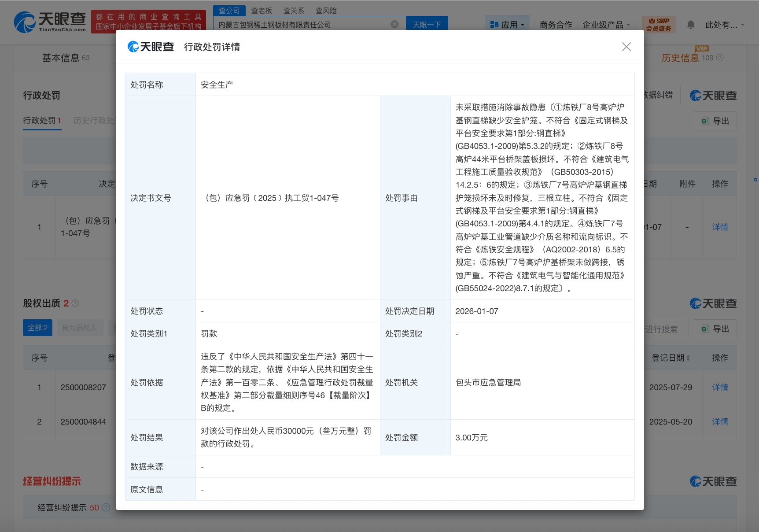
Task: Click the question icon next to 经营纠纷提示 50
Action: tap(105, 507)
